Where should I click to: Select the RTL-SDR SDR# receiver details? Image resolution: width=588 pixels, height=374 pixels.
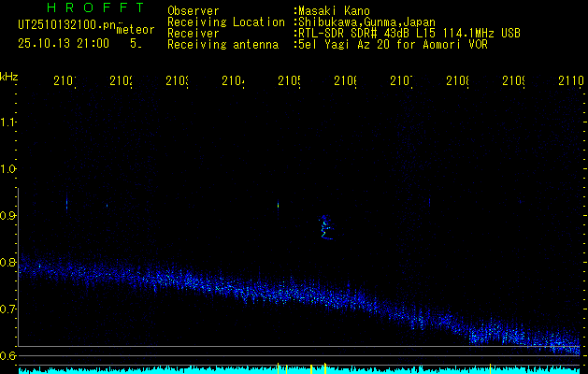pyautogui.click(x=408, y=34)
